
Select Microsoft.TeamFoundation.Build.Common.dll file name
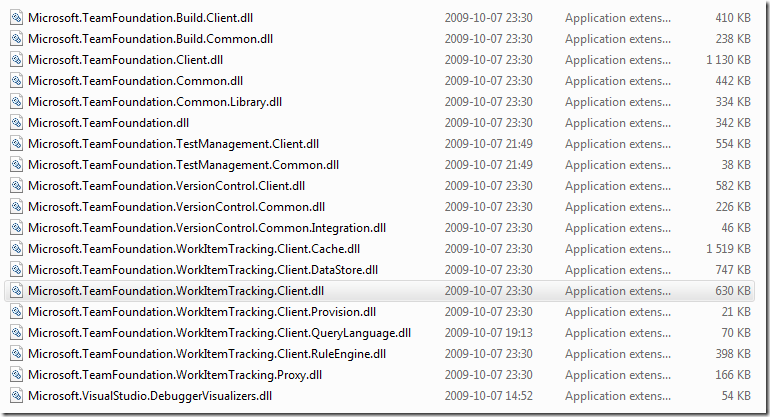[x=150, y=39]
